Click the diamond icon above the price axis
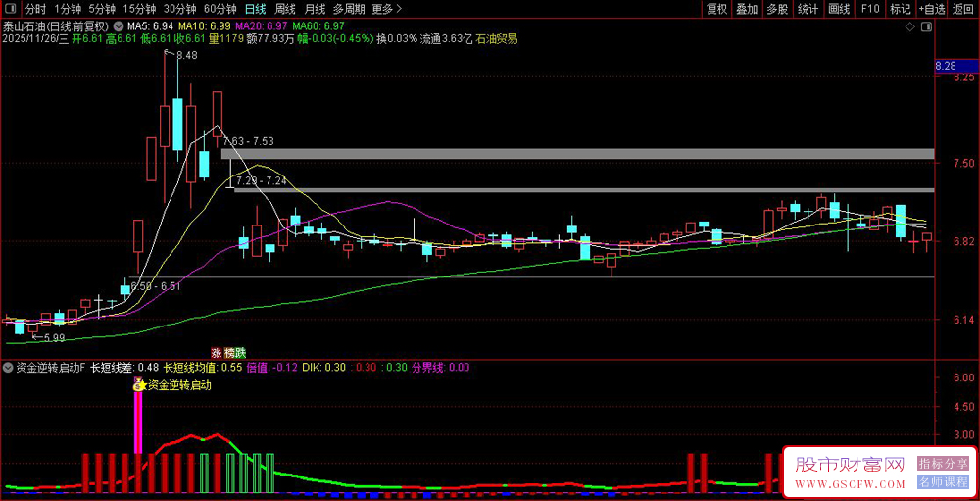Image resolution: width=980 pixels, height=501 pixels. pyautogui.click(x=910, y=26)
